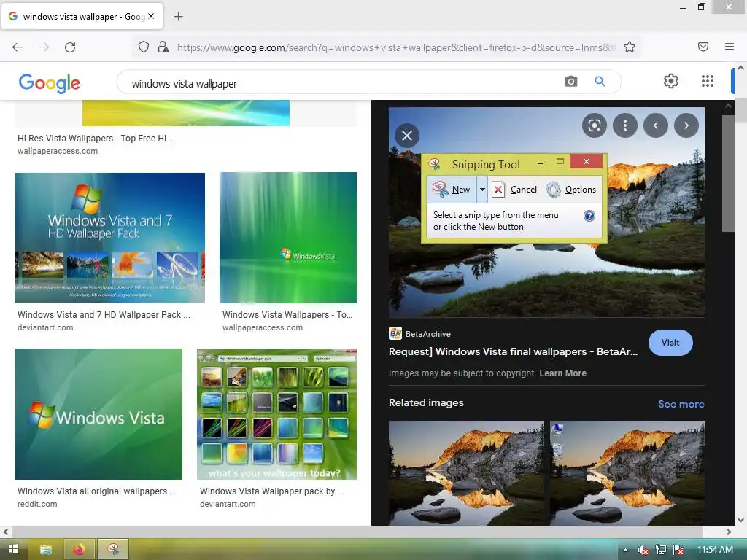Open the Windows Vista Wallpaper pack grid thumbnail
This screenshot has width=747, height=560.
276,414
